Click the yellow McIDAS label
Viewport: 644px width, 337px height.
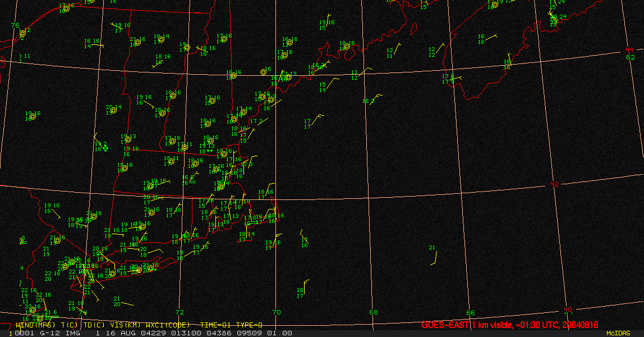coord(618,333)
